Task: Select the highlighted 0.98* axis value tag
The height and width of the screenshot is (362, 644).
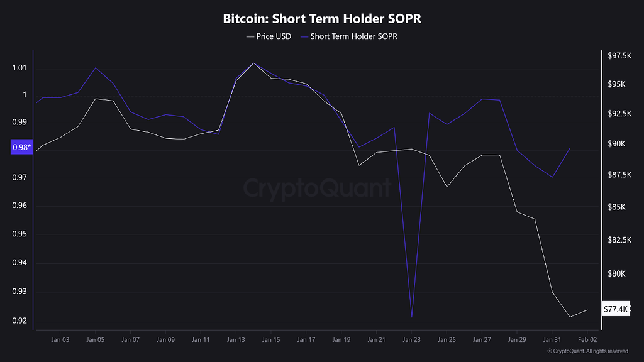Action: (20, 148)
